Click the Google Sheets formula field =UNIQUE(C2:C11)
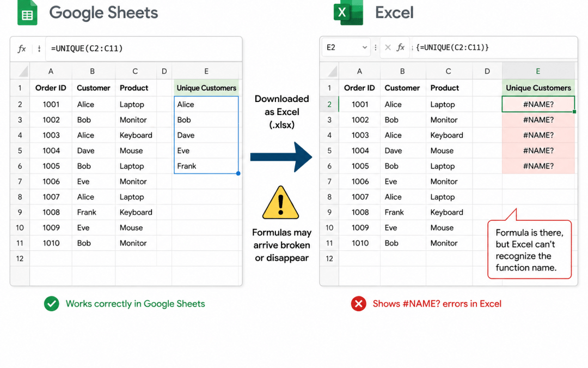This screenshot has height=368, width=588. click(x=144, y=49)
